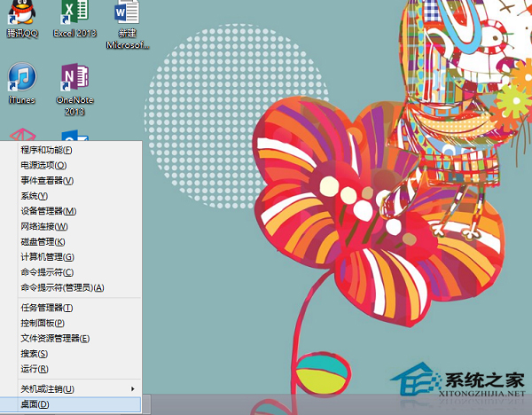The image size is (532, 415).
Task: Open 程序和功能(F) from the menu
Action: coord(46,150)
